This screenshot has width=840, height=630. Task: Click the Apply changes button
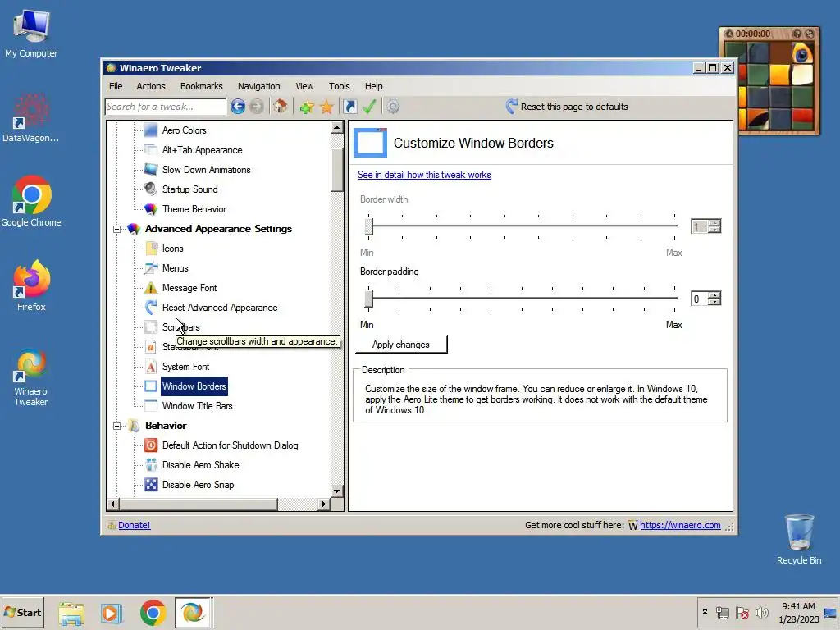pyautogui.click(x=400, y=345)
